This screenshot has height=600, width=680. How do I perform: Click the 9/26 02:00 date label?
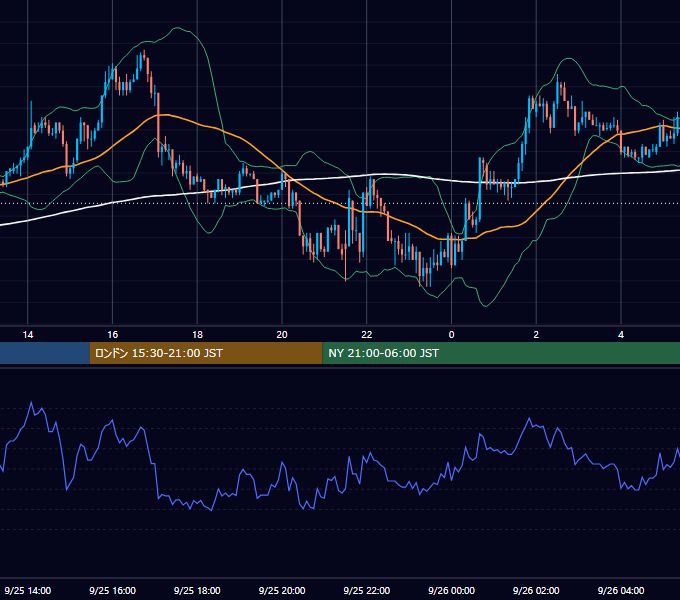click(536, 590)
